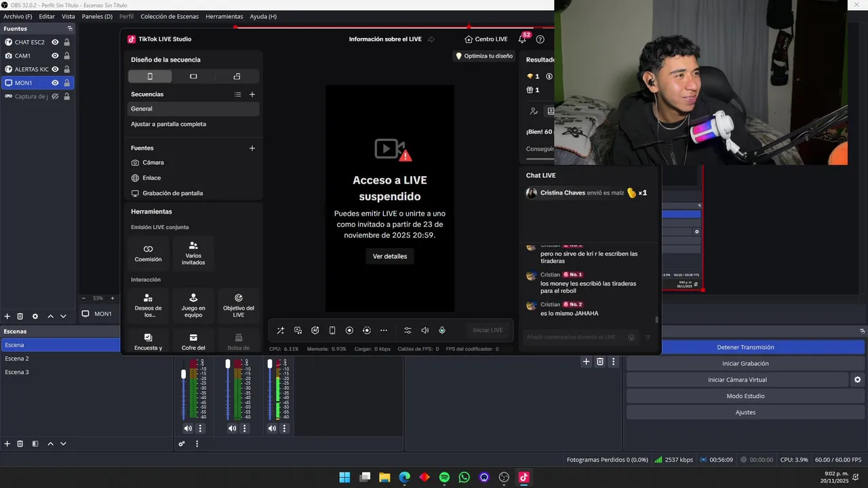The height and width of the screenshot is (488, 868).
Task: Open the Paneles menu
Action: [97, 16]
